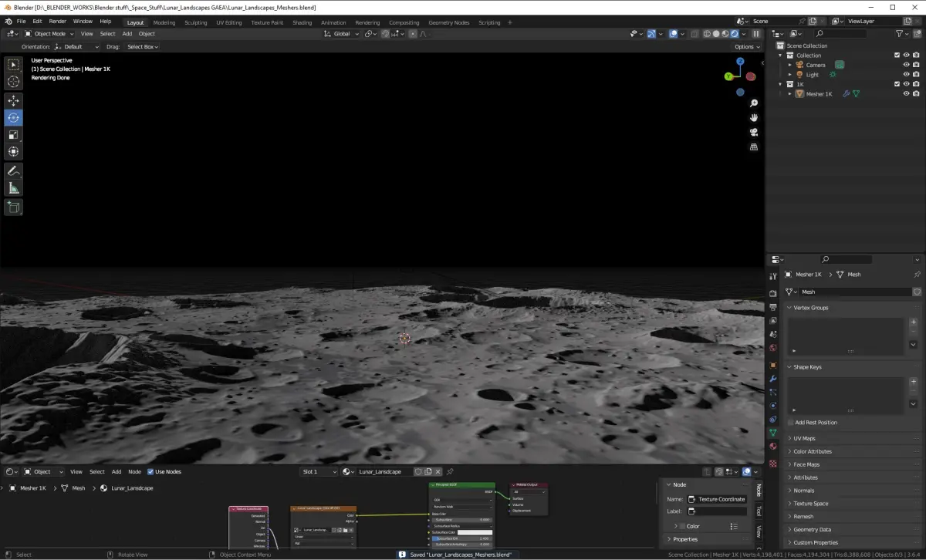Add a new vertex group plus button
Screen dimensions: 926x560
[914, 322]
